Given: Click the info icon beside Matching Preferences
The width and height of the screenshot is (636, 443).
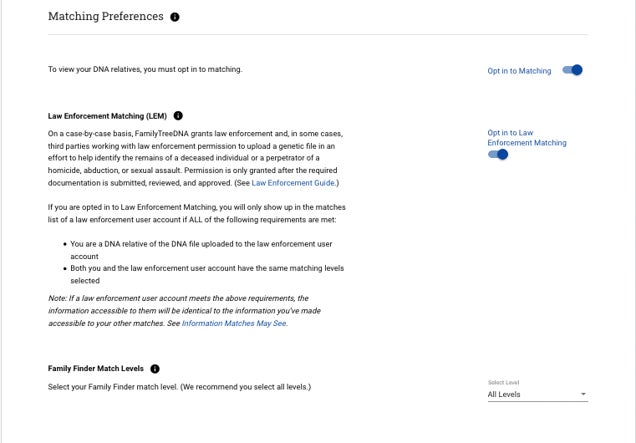Looking at the screenshot, I should 175,17.
